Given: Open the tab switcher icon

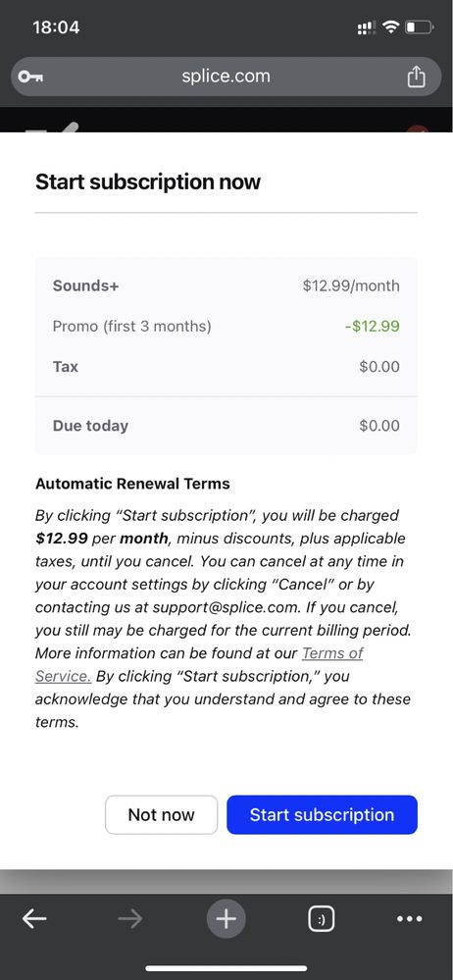Looking at the screenshot, I should pos(322,919).
